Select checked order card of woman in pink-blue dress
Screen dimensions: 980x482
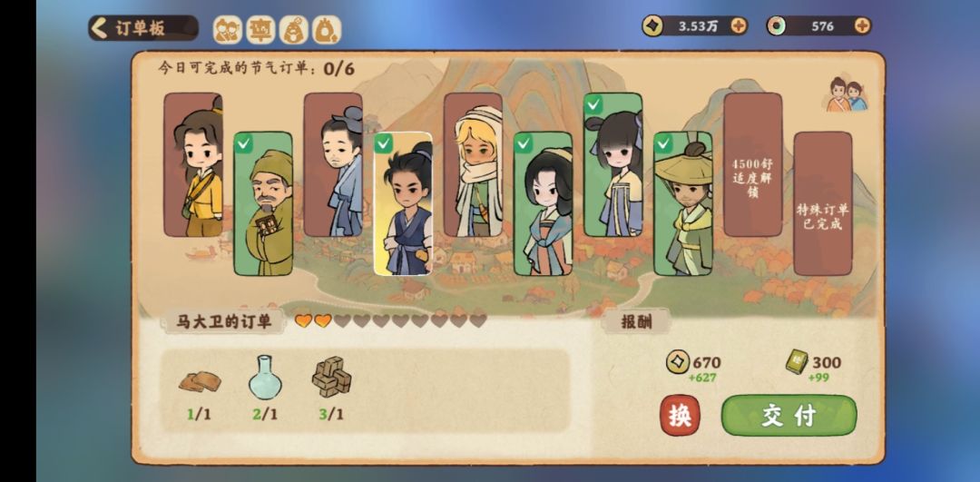click(544, 203)
